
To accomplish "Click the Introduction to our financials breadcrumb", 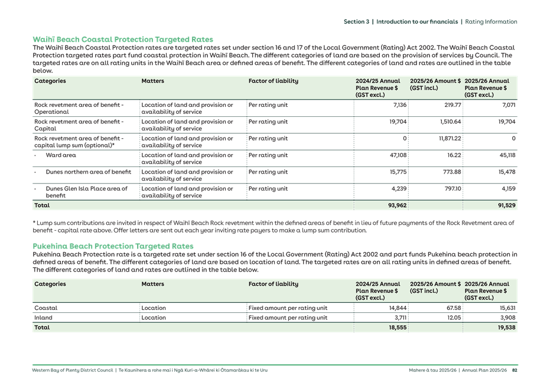I will (418, 21).
